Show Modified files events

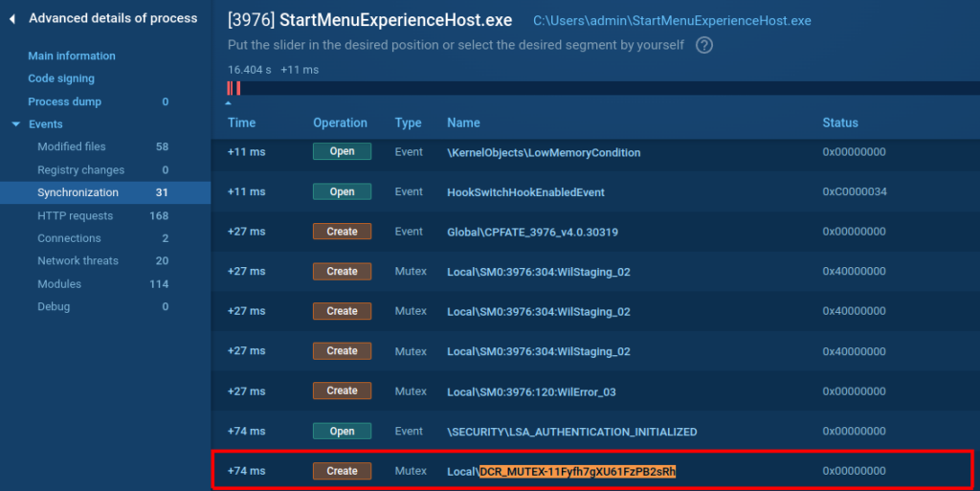click(x=72, y=146)
